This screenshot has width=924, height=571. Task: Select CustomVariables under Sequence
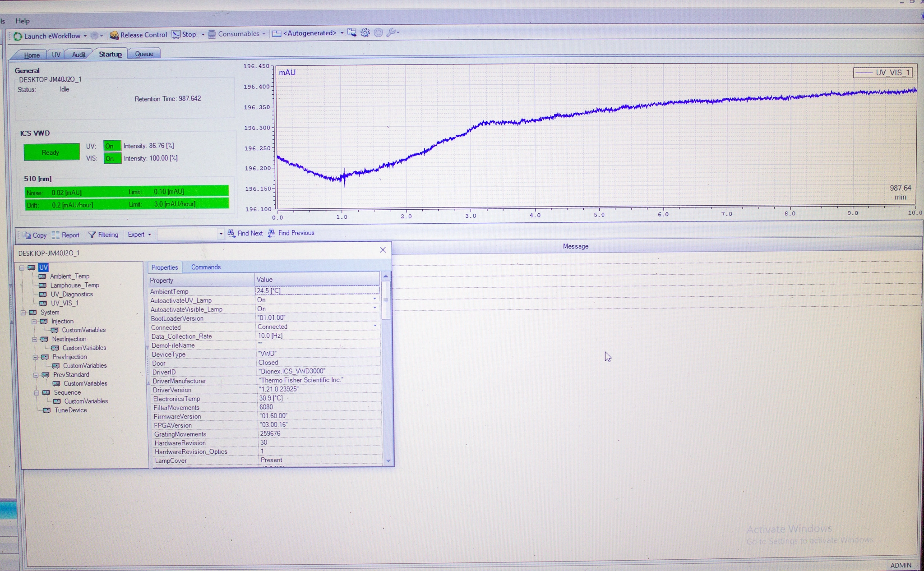[x=86, y=401]
